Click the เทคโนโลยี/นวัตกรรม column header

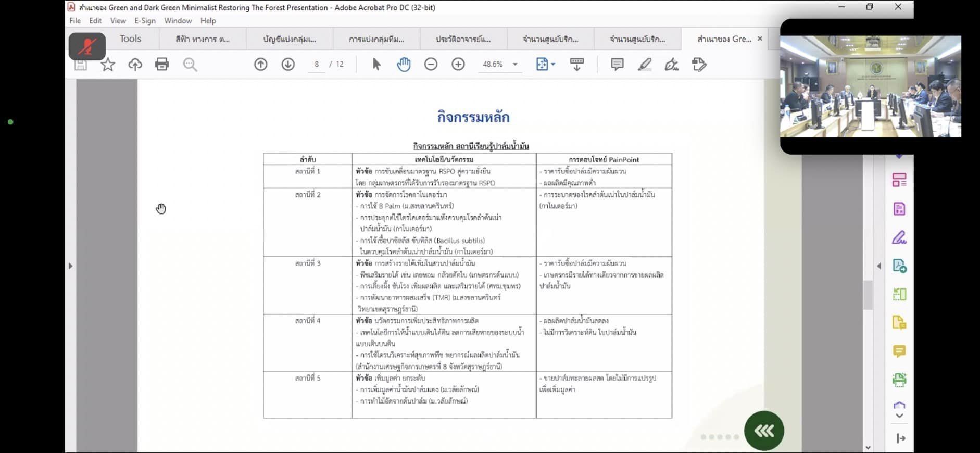point(444,159)
